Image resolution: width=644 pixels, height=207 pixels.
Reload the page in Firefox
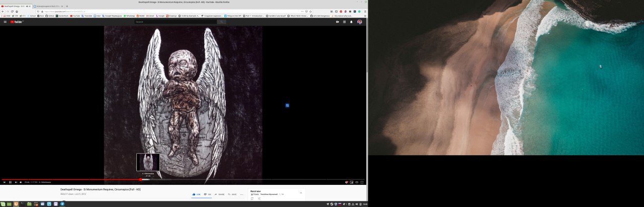tap(12, 12)
